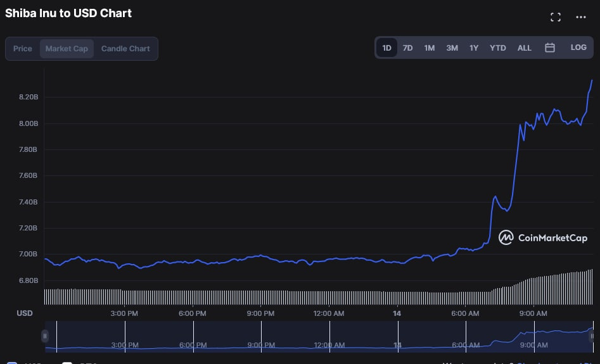Select the 1D time range
The height and width of the screenshot is (364, 600).
(386, 47)
